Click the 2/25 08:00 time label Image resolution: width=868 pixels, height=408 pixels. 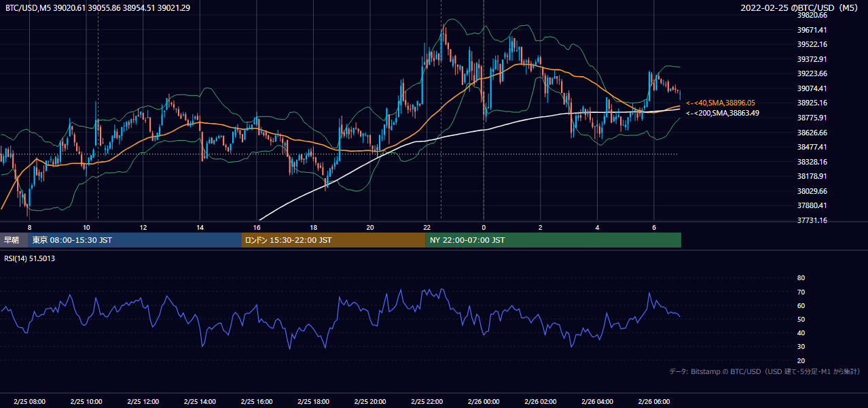29,401
